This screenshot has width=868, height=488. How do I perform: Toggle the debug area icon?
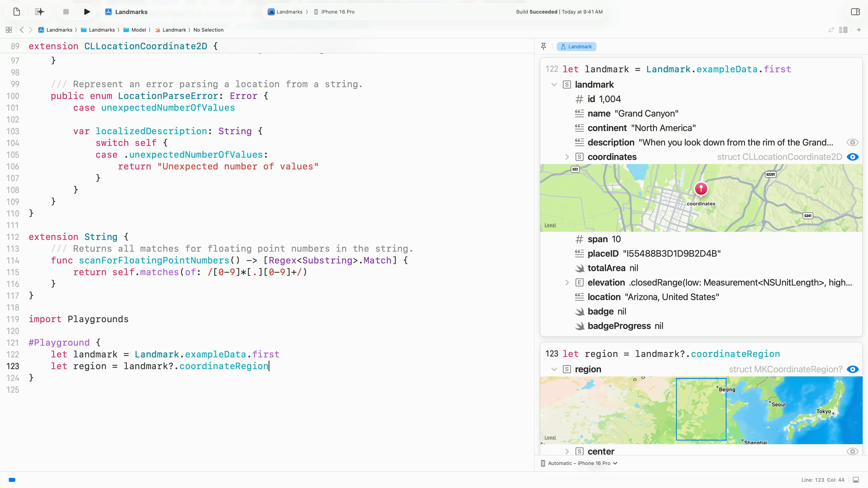click(856, 480)
